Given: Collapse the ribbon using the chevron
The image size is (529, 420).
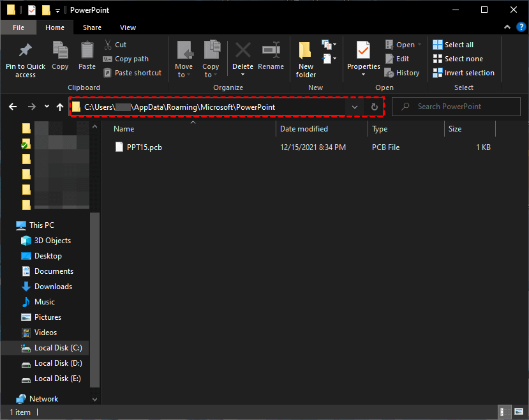Looking at the screenshot, I should tap(507, 27).
